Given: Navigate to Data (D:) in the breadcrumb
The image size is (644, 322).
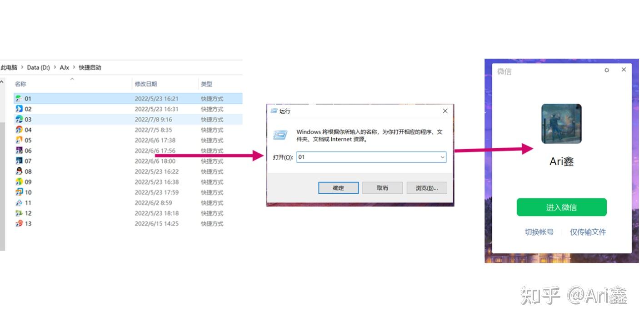Looking at the screenshot, I should [38, 67].
